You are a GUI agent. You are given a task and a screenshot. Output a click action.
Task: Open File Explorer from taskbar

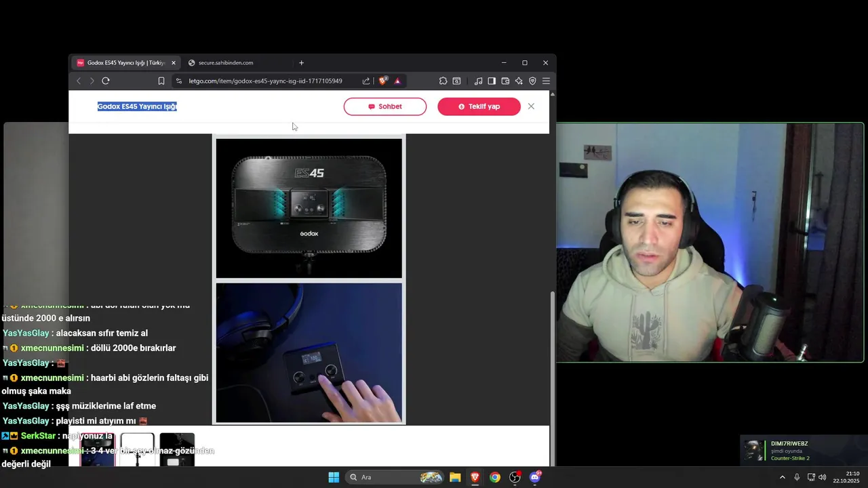[x=455, y=477]
